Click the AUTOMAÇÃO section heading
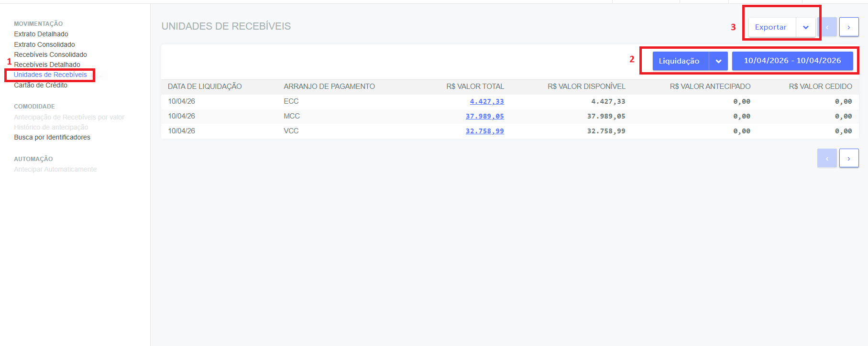Viewport: 868px width, 346px height. pos(33,159)
